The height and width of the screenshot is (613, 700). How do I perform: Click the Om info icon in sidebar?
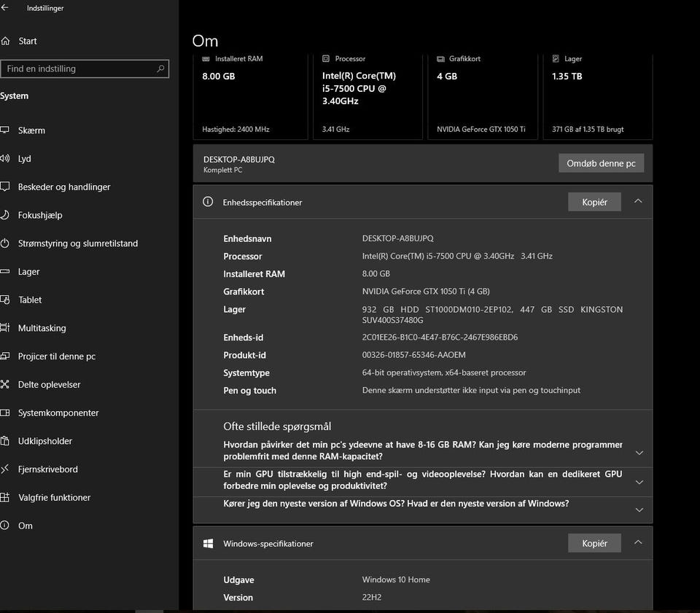point(5,525)
